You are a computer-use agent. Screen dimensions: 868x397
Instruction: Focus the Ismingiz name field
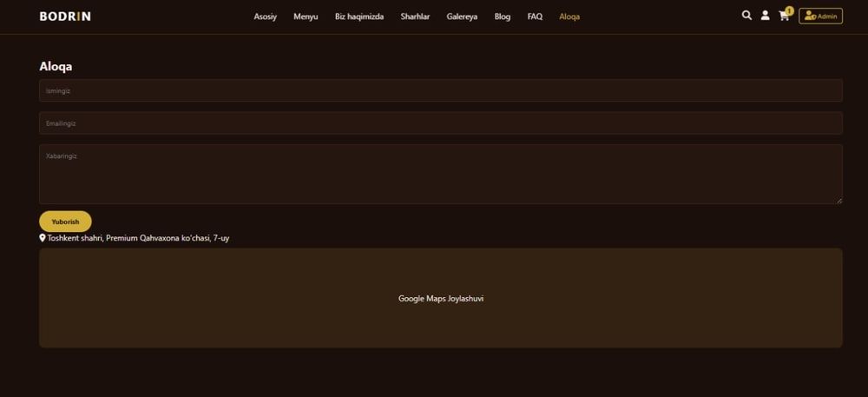pos(441,90)
